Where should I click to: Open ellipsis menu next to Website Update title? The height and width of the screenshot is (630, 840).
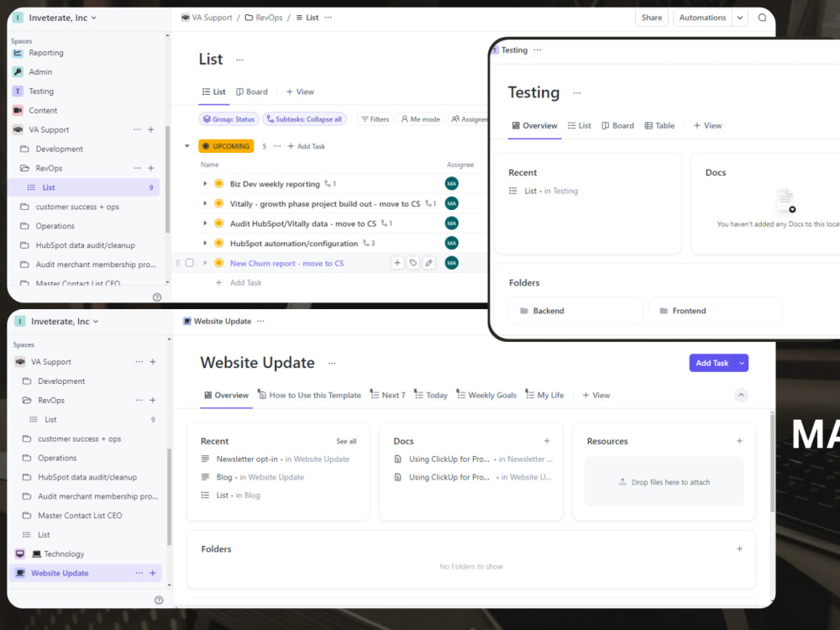pos(332,363)
